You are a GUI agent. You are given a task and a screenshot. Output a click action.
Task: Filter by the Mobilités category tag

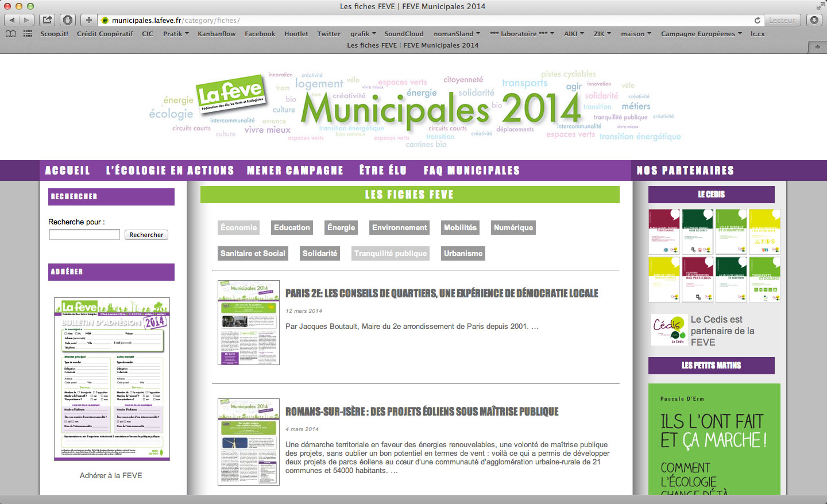click(460, 228)
